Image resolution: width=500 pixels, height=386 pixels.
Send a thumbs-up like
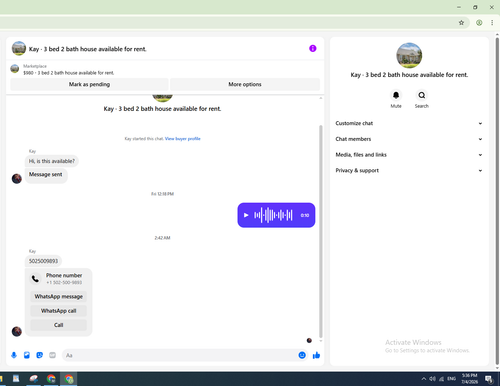pos(316,355)
